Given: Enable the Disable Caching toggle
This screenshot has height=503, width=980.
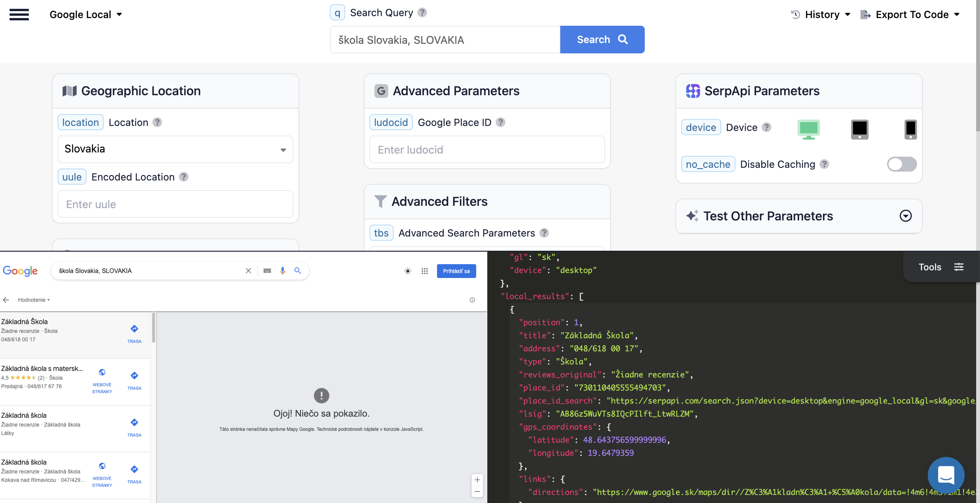Looking at the screenshot, I should click(902, 164).
